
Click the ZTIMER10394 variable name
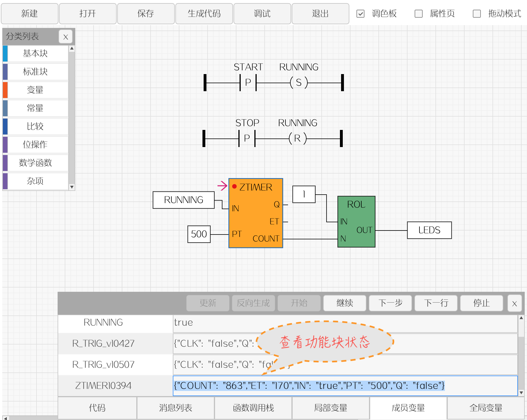pos(103,386)
